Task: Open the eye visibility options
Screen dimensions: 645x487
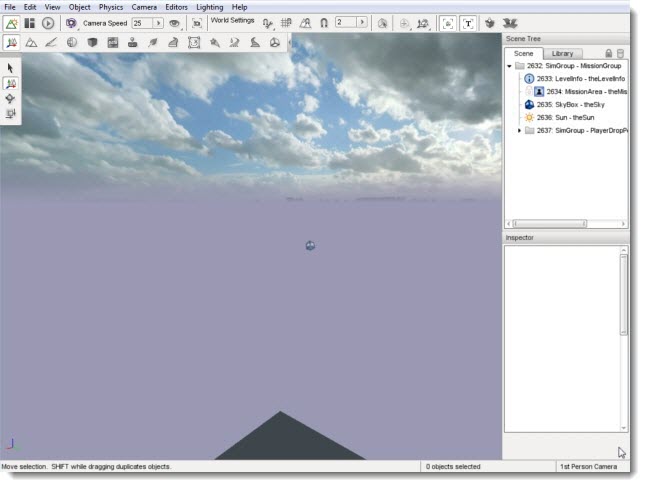Action: [175, 23]
